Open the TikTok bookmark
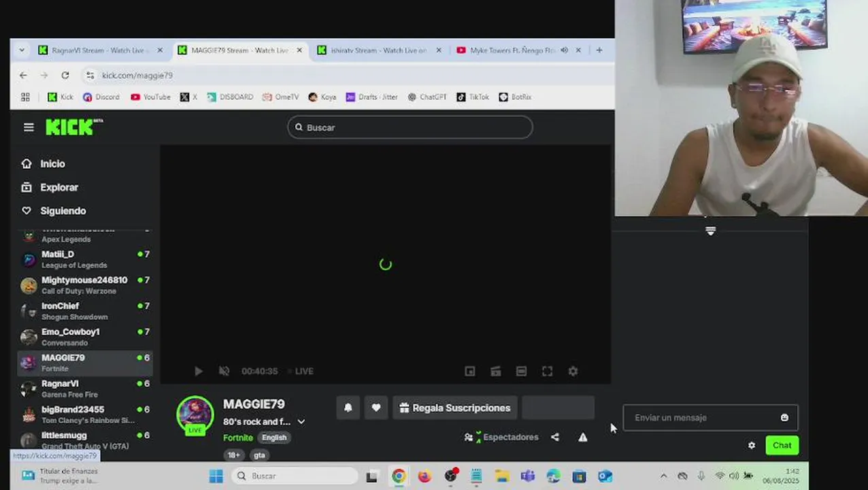The height and width of the screenshot is (490, 868). (x=473, y=97)
